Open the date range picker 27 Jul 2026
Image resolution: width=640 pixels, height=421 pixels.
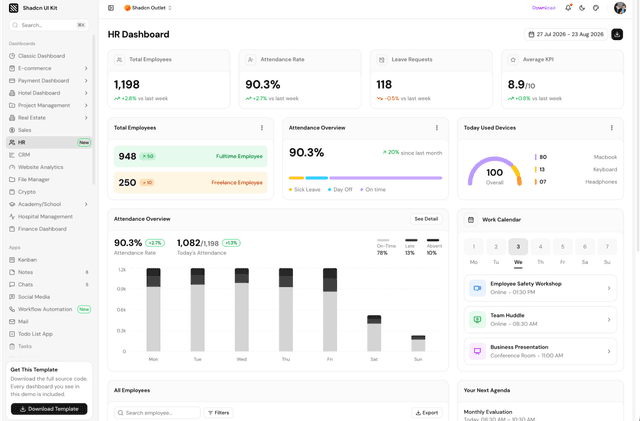[566, 34]
